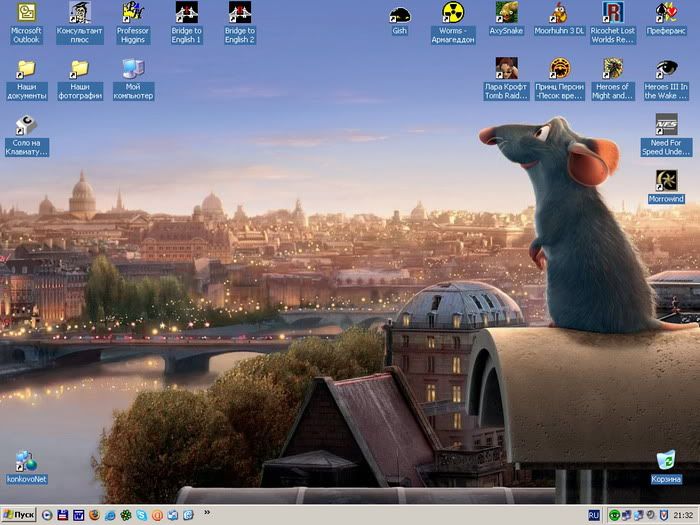Select the Heroes of Might and Magic icon

point(613,79)
